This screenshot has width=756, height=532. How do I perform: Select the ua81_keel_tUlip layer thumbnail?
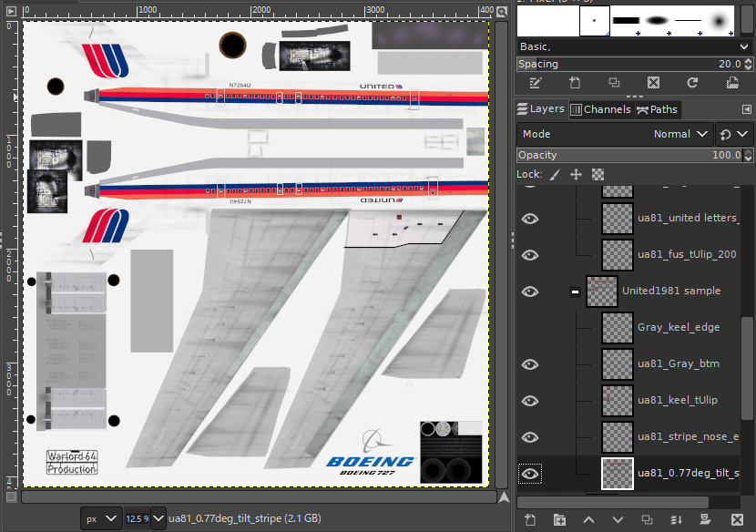click(x=618, y=401)
